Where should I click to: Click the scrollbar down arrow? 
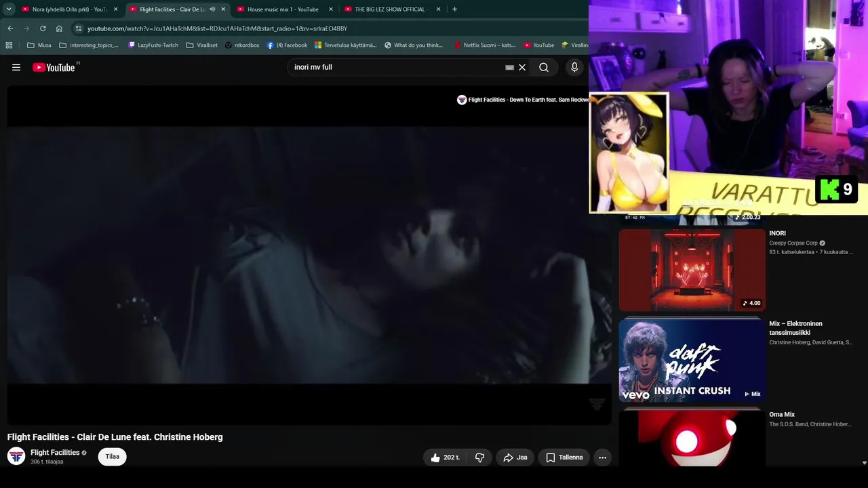[864, 463]
